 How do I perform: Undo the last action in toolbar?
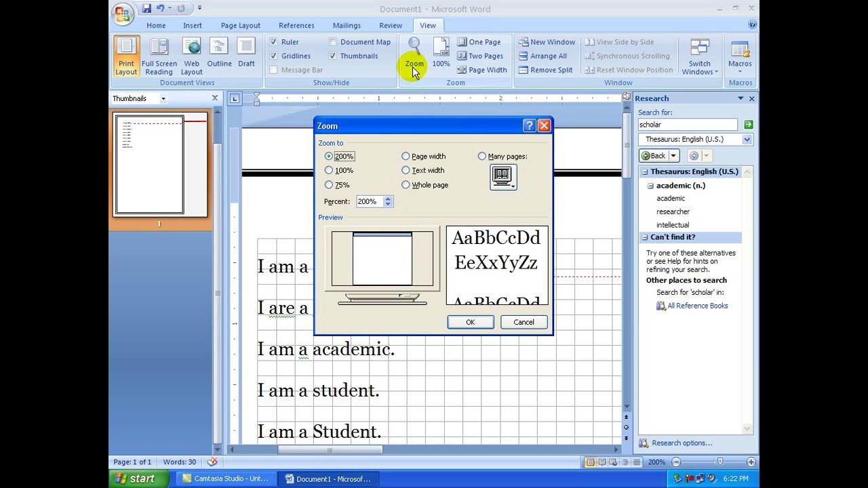click(161, 9)
